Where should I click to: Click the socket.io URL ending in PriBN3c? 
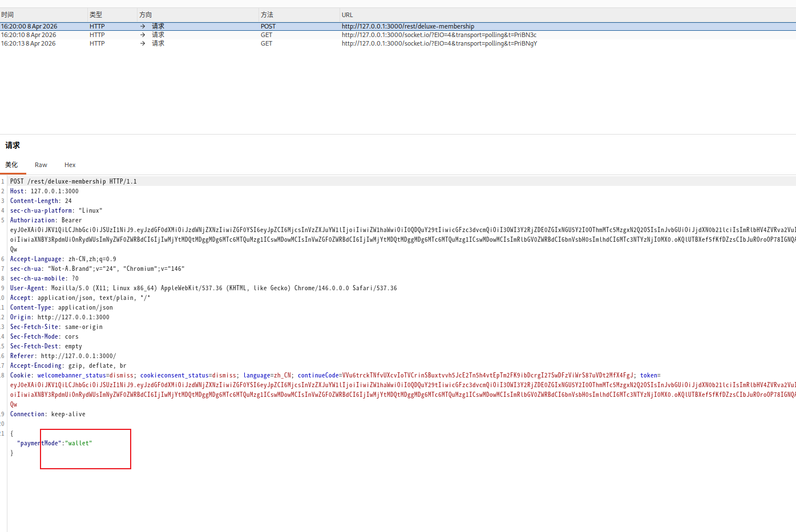[x=439, y=35]
